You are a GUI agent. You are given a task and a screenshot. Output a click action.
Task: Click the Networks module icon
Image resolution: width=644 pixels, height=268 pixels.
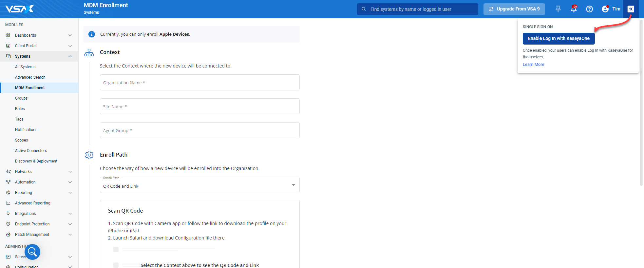point(8,172)
